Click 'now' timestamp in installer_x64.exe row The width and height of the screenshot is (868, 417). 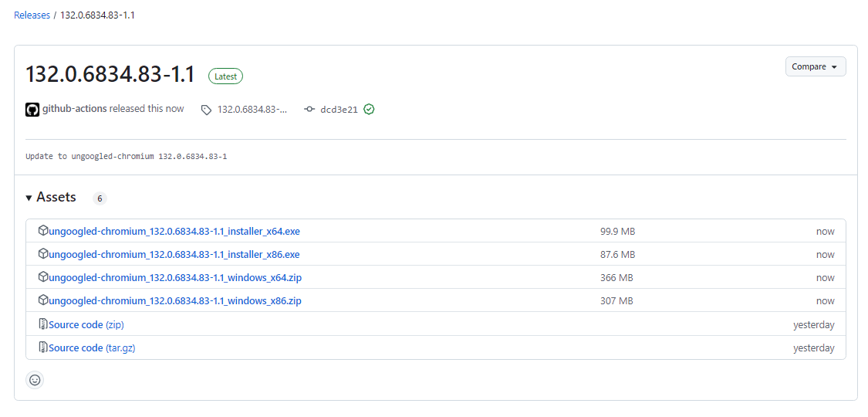825,232
